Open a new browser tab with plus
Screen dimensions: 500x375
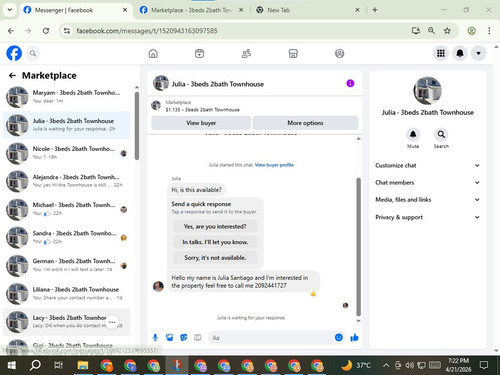tap(375, 10)
